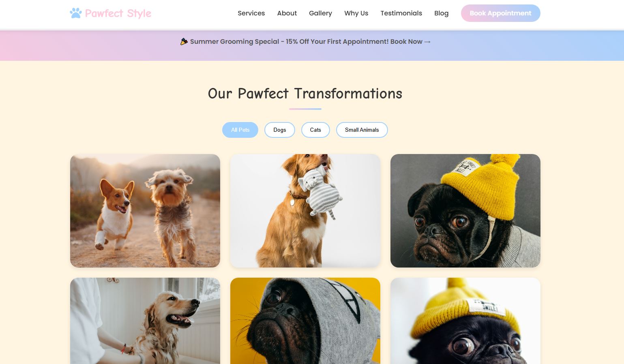Open the Testimonials nav link

pos(401,13)
